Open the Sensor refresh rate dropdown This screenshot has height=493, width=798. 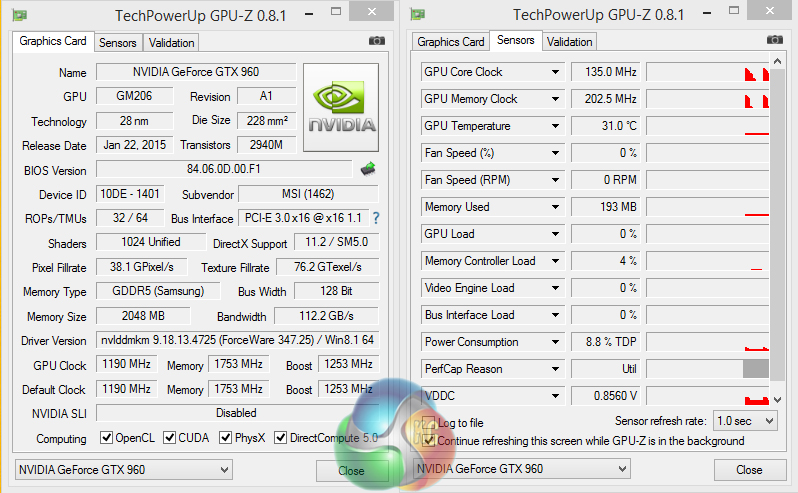pos(745,421)
